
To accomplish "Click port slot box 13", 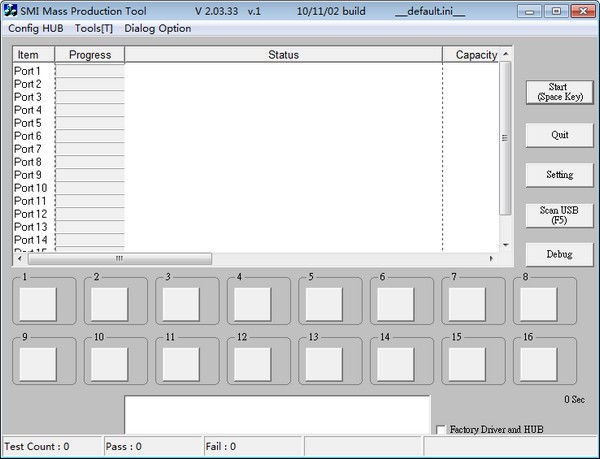I will [x=324, y=365].
